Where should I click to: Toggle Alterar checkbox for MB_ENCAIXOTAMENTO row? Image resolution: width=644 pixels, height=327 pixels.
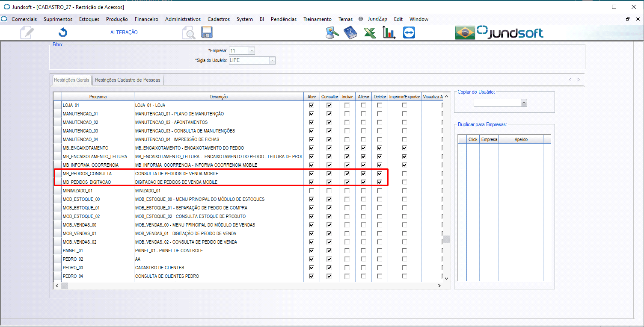363,148
